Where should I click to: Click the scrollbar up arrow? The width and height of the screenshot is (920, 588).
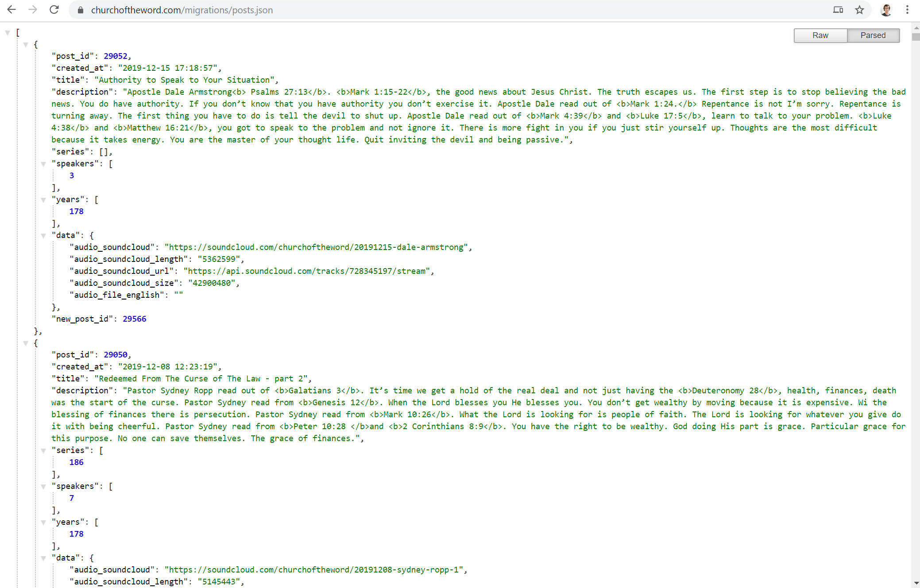click(916, 27)
